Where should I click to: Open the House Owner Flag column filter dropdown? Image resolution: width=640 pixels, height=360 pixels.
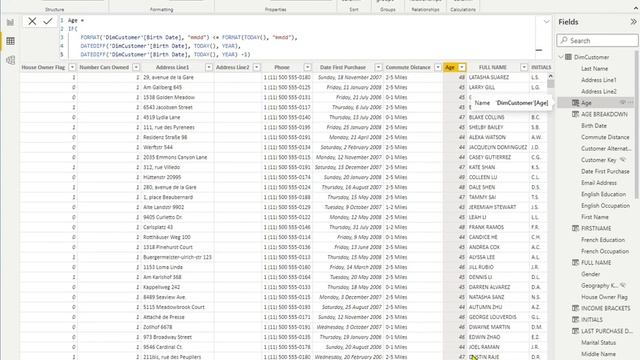pos(72,67)
